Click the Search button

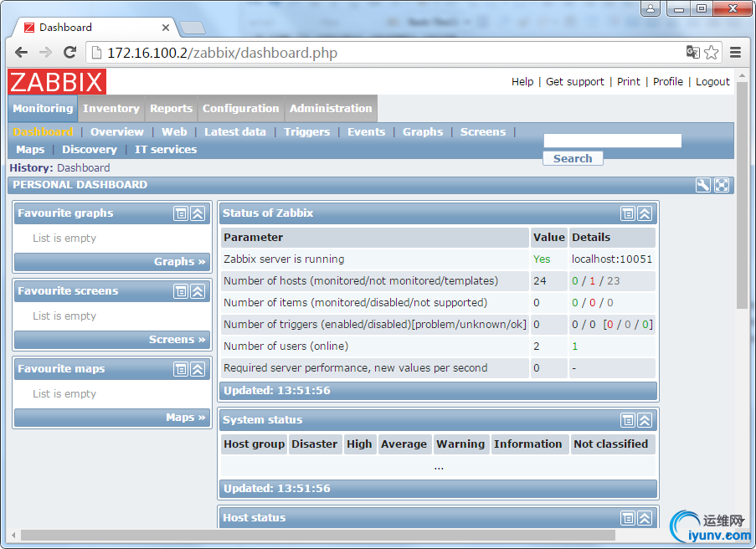pyautogui.click(x=573, y=158)
